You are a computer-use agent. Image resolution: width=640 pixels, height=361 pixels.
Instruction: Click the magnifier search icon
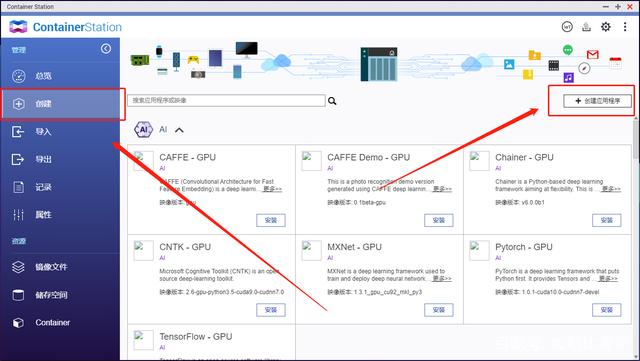[x=332, y=101]
